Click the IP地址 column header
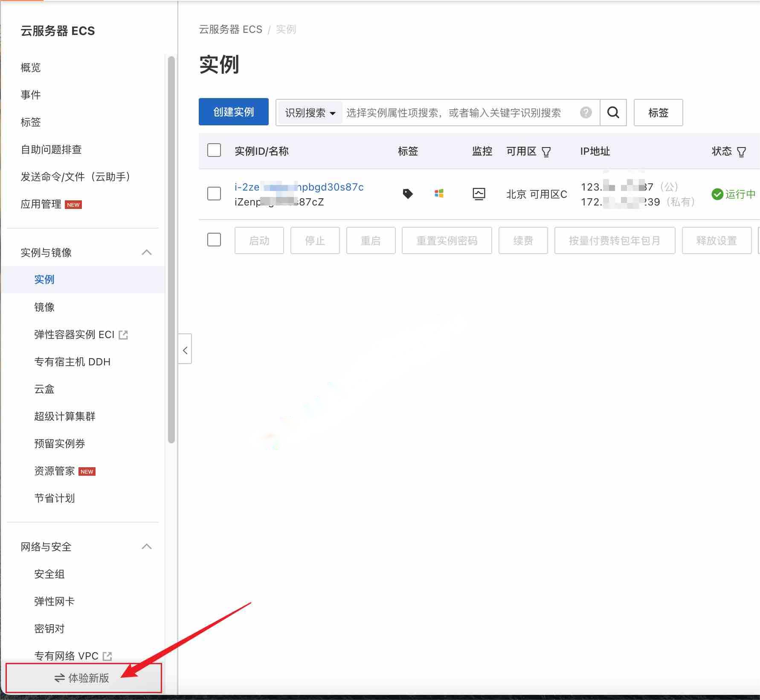Screen dimensions: 760x700 coord(595,151)
